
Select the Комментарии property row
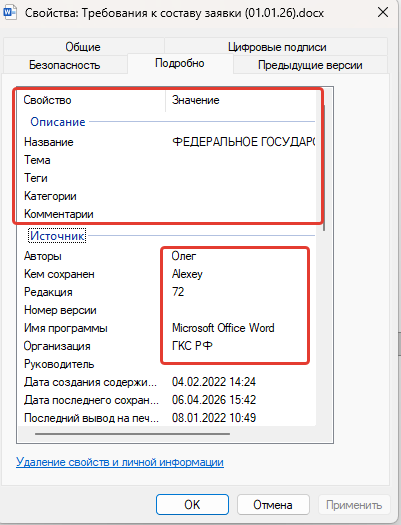[167, 214]
